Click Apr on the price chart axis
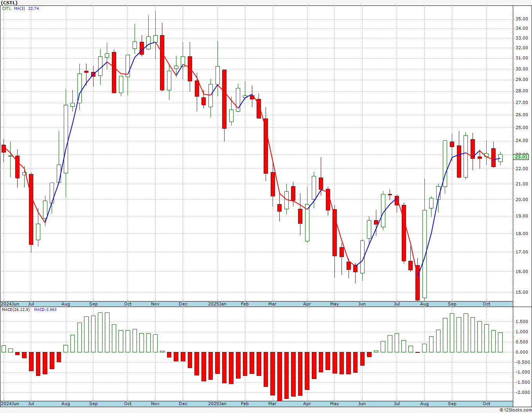The width and height of the screenshot is (532, 413). click(x=307, y=304)
